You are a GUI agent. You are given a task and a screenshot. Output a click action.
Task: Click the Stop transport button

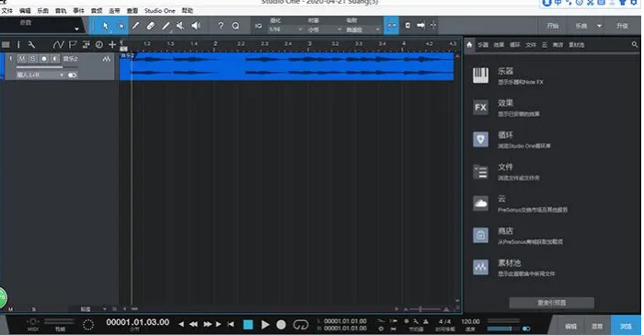coord(248,325)
